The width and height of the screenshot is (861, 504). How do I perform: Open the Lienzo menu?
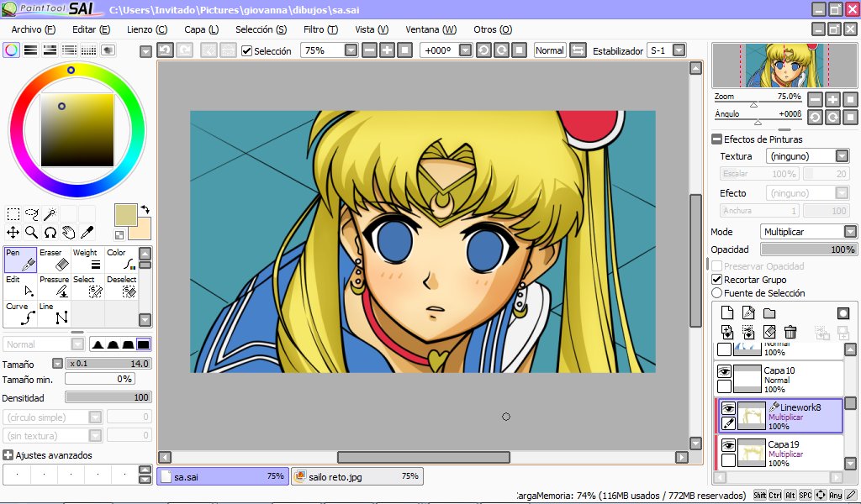147,29
